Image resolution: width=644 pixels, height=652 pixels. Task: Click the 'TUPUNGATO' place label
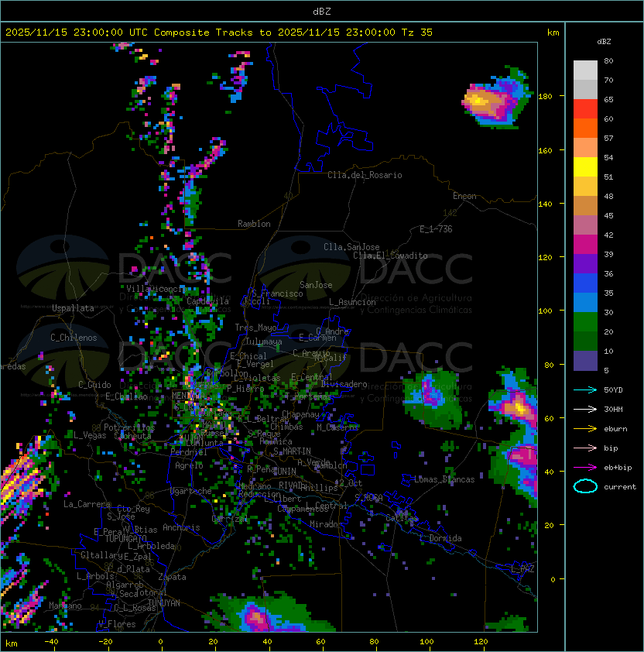(125, 538)
